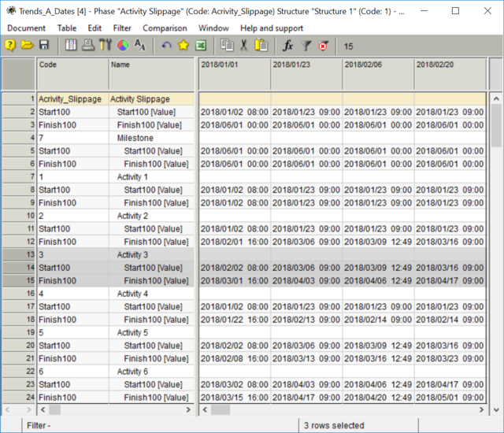The height and width of the screenshot is (433, 504).
Task: Save using the floppy disk icon
Action: point(44,46)
